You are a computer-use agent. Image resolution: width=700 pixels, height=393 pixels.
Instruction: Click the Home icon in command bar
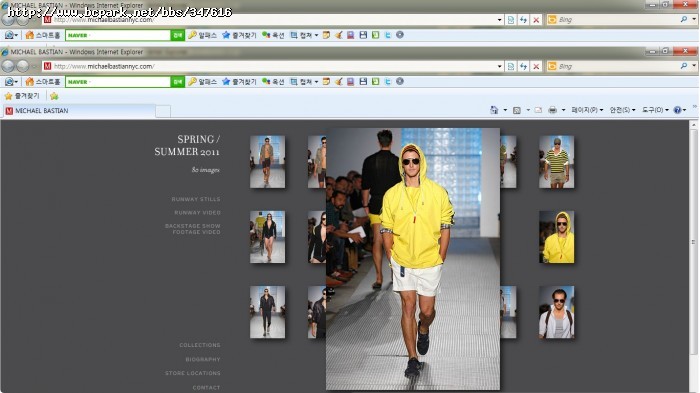494,110
